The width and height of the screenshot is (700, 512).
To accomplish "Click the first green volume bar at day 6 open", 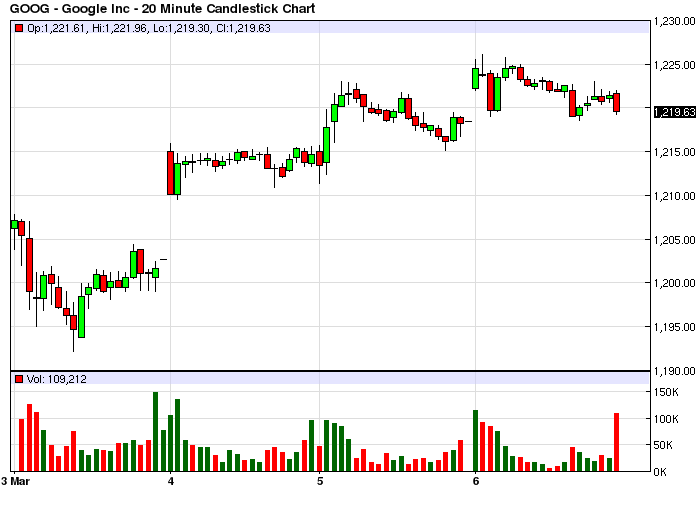I will coord(475,441).
